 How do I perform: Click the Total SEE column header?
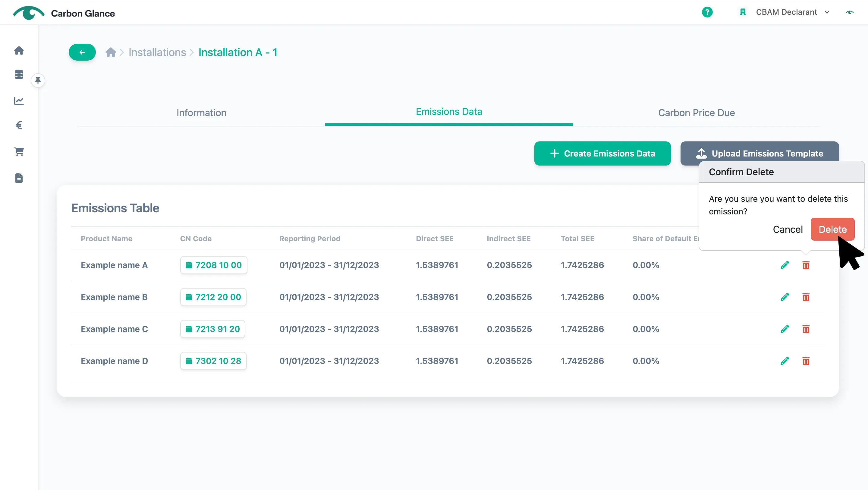click(577, 239)
